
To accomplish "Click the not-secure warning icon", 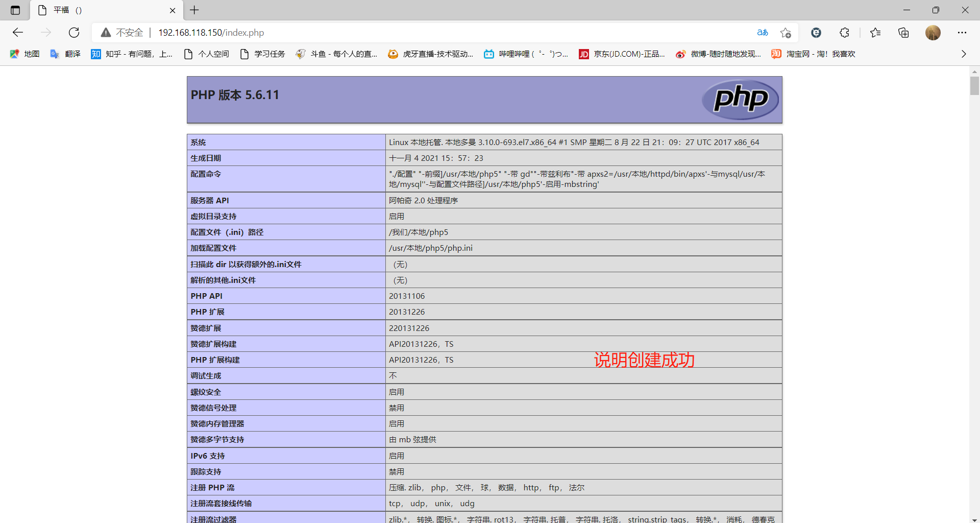I will [x=106, y=33].
